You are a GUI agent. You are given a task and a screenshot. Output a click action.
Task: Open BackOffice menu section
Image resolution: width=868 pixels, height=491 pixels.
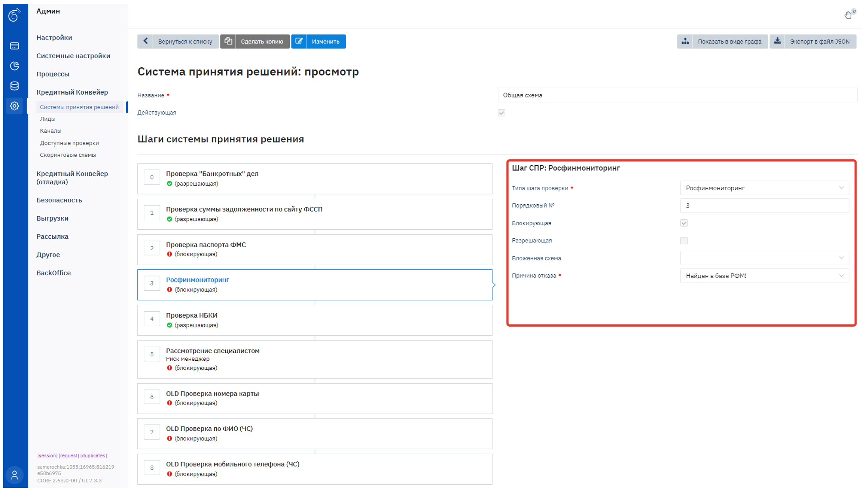coord(53,273)
